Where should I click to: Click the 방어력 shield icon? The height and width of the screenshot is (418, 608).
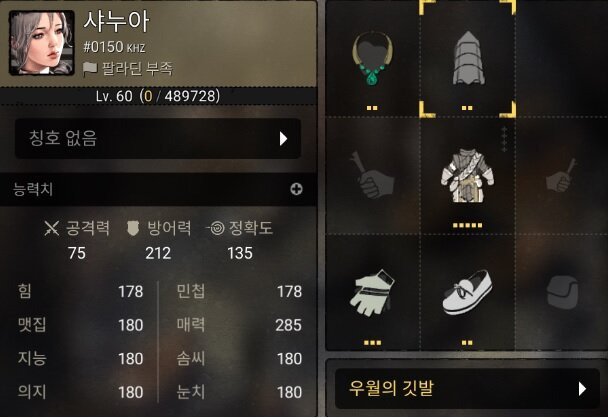(133, 228)
